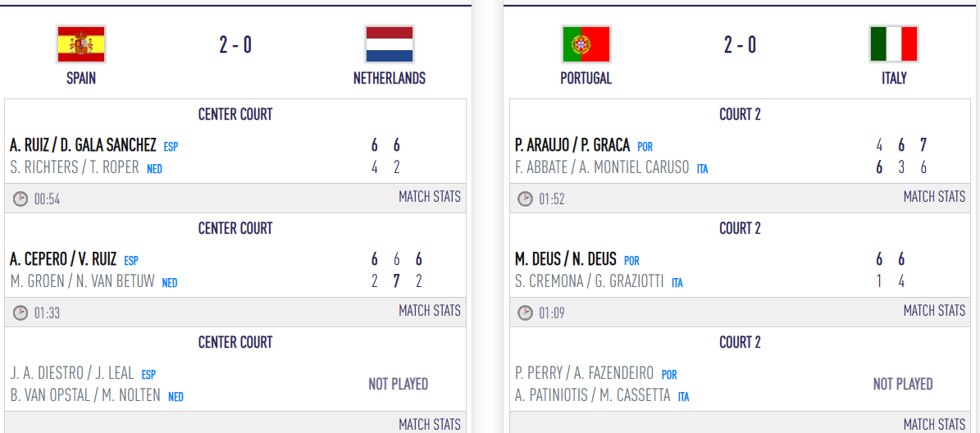Click the P. Araujo / P. Graca pair name
The width and height of the screenshot is (980, 433).
(x=572, y=145)
